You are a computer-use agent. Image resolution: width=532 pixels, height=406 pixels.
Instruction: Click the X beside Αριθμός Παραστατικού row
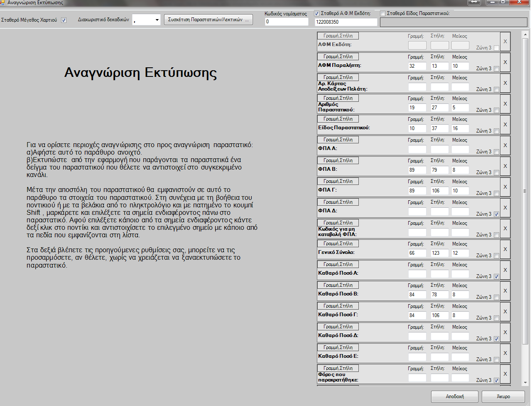pos(505,104)
